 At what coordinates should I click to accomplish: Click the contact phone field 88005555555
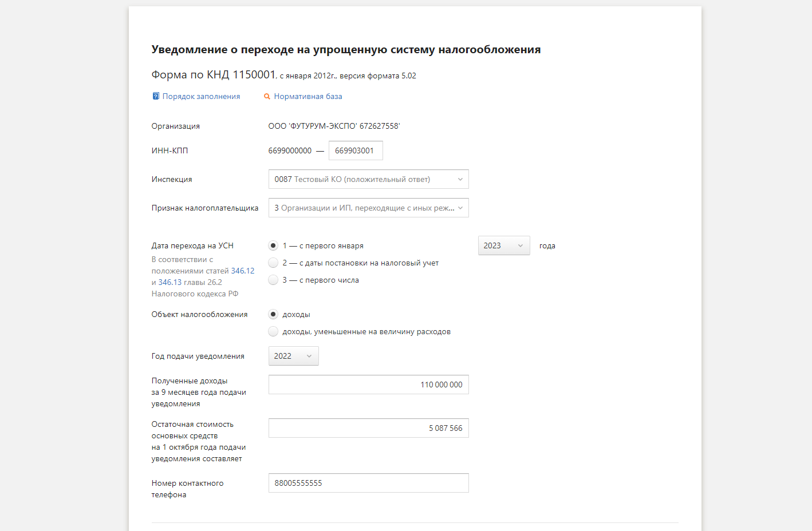(368, 483)
